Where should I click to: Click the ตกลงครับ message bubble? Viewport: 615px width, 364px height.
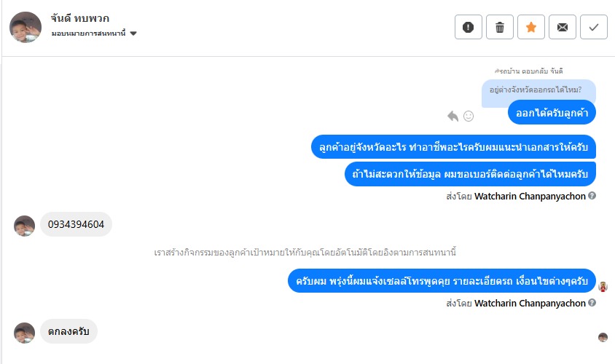click(x=68, y=332)
